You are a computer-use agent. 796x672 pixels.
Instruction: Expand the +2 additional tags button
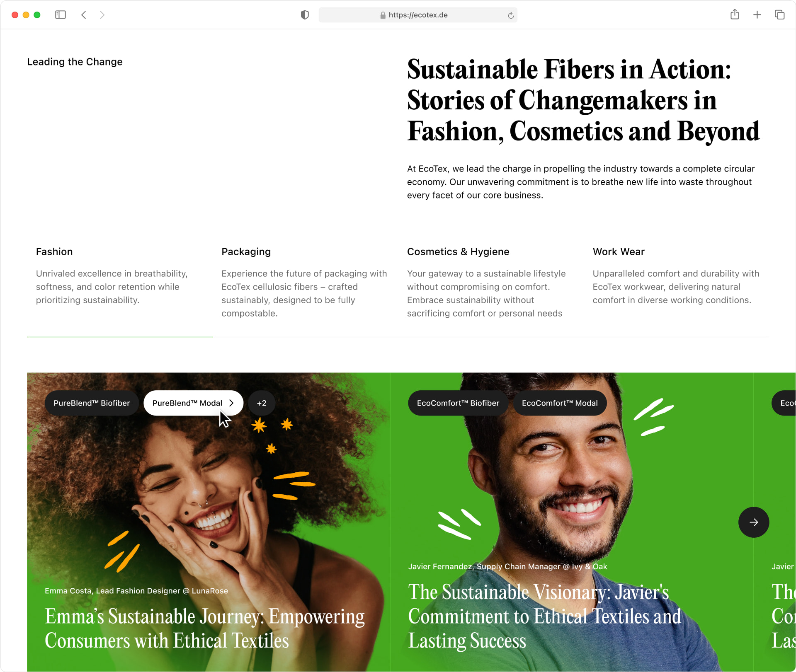pos(262,403)
